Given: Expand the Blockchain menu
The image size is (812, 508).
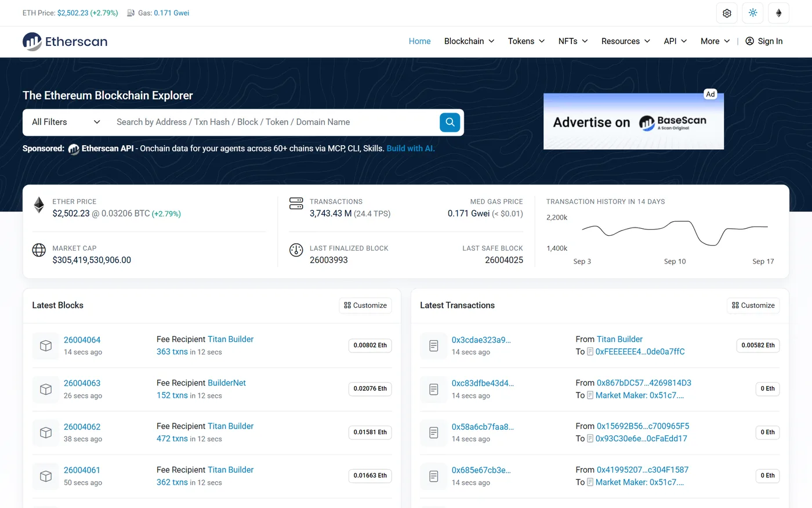Looking at the screenshot, I should point(469,41).
